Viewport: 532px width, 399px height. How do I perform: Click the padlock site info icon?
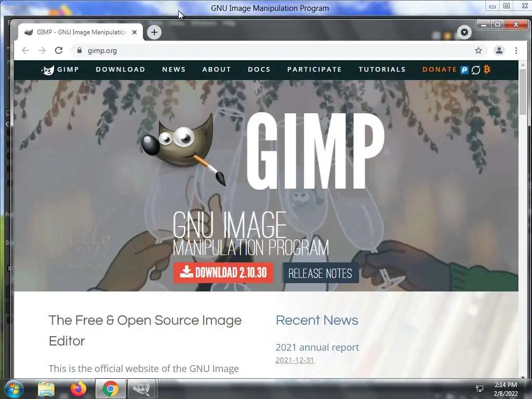[79, 50]
